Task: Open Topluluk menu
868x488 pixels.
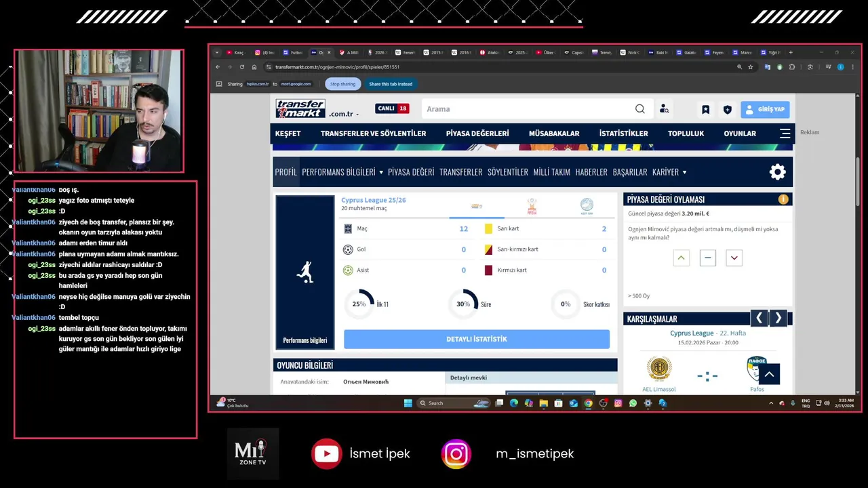Action: pos(686,134)
